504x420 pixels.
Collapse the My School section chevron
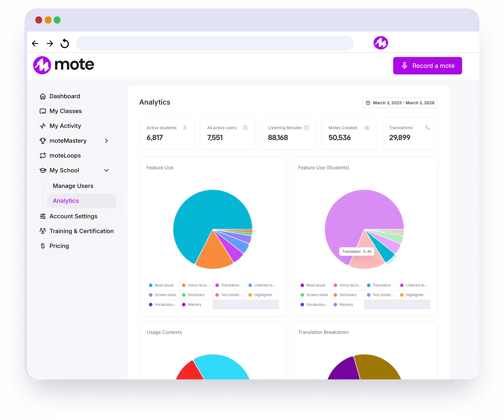click(x=106, y=171)
